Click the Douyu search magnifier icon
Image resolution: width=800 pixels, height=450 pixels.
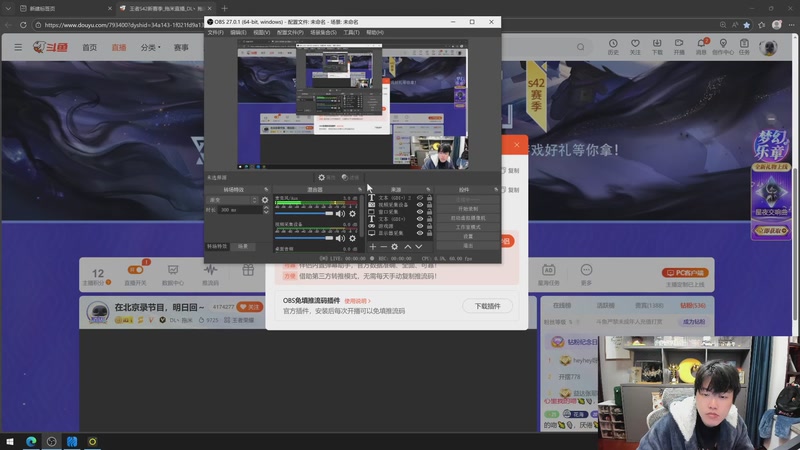(x=581, y=47)
